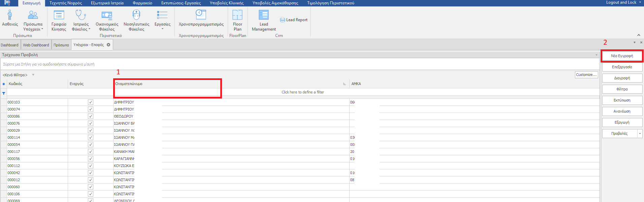Screen dimensions: 644x202
Task: Close the Υπόχρεοι - Επαφές tab
Action: click(x=108, y=45)
